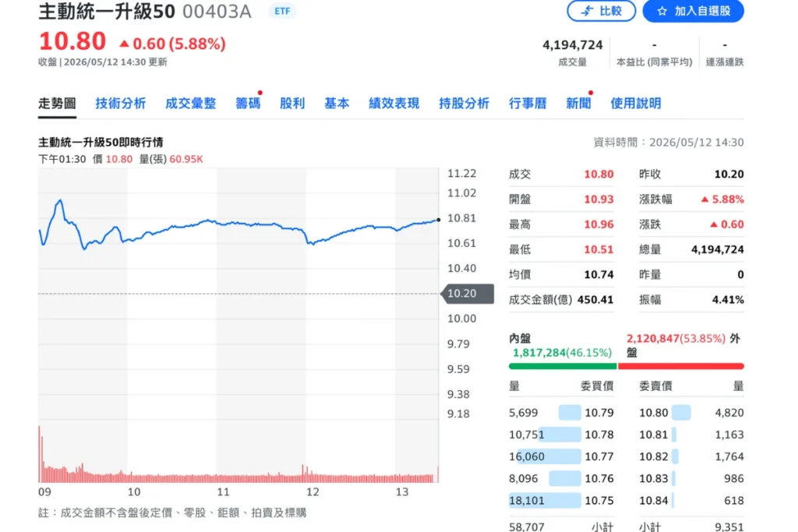Go to 股利 tab
The height and width of the screenshot is (532, 798).
pyautogui.click(x=292, y=104)
